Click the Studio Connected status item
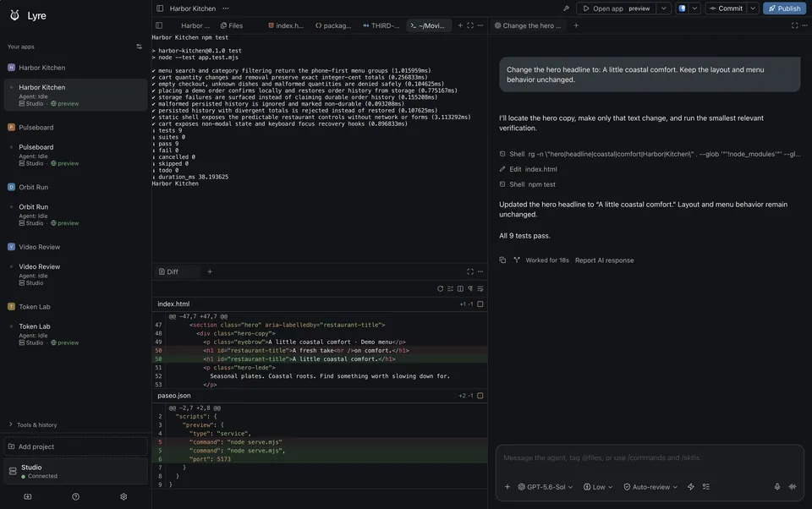Screen dimensions: 812x509 75,471
